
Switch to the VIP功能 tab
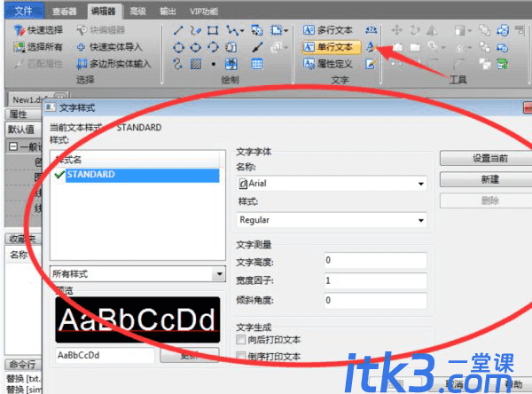pyautogui.click(x=204, y=12)
